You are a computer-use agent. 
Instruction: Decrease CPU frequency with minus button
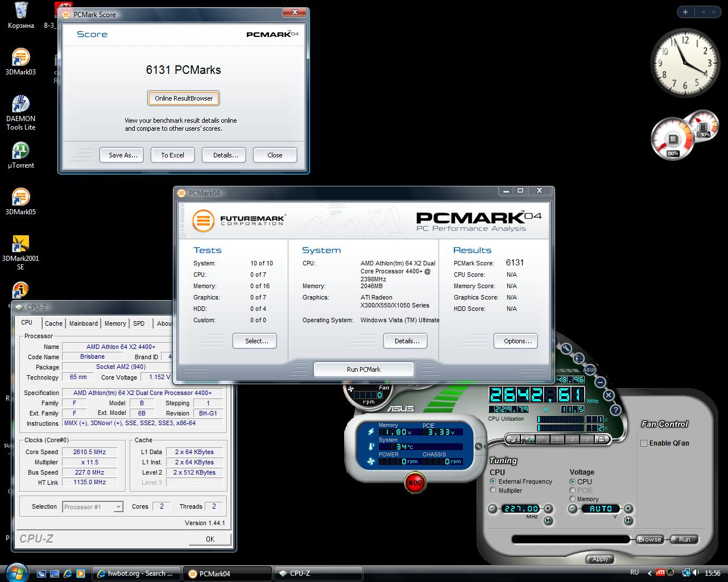point(493,509)
